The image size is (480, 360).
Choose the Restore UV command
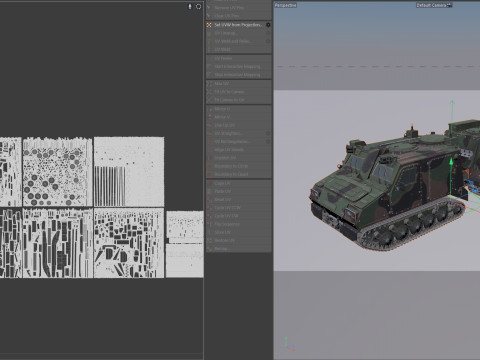[239, 240]
